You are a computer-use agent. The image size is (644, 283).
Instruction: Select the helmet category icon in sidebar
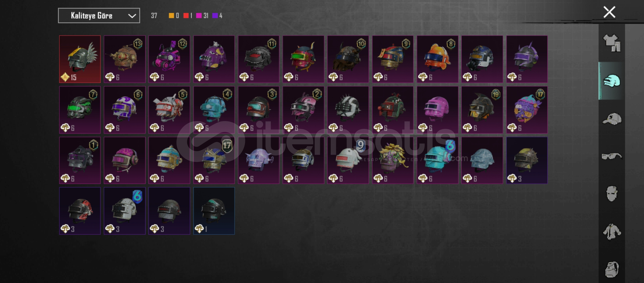coord(612,81)
